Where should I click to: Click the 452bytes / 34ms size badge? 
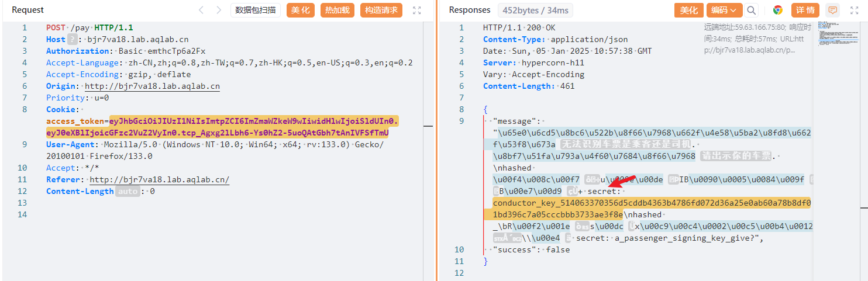coord(536,10)
